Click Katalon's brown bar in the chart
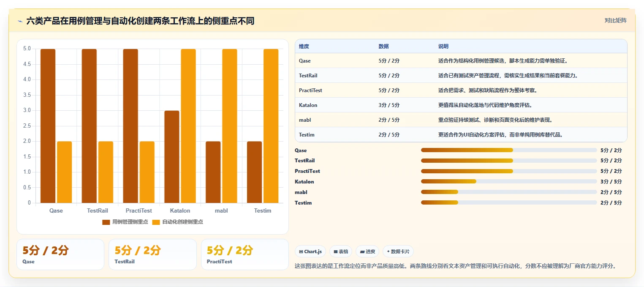The width and height of the screenshot is (644, 287). pos(172,157)
